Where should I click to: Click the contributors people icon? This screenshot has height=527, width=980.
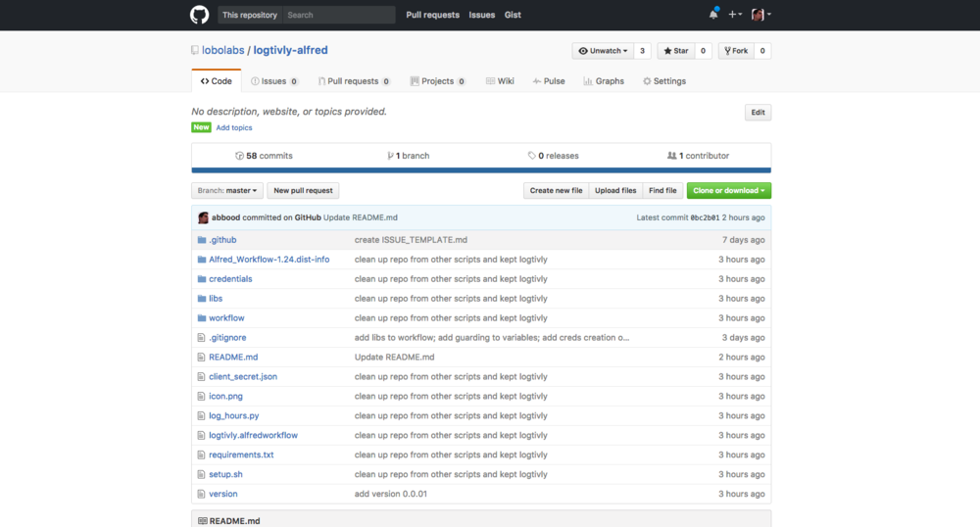tap(672, 156)
